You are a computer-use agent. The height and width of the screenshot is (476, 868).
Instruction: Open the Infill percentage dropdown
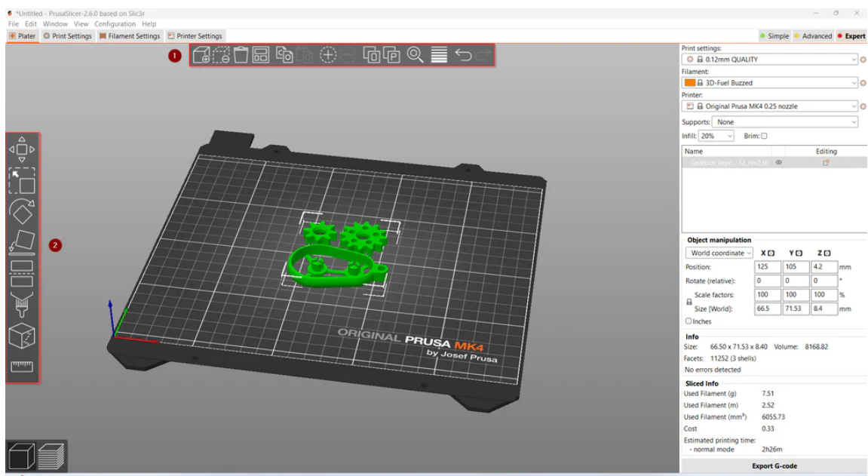point(716,136)
